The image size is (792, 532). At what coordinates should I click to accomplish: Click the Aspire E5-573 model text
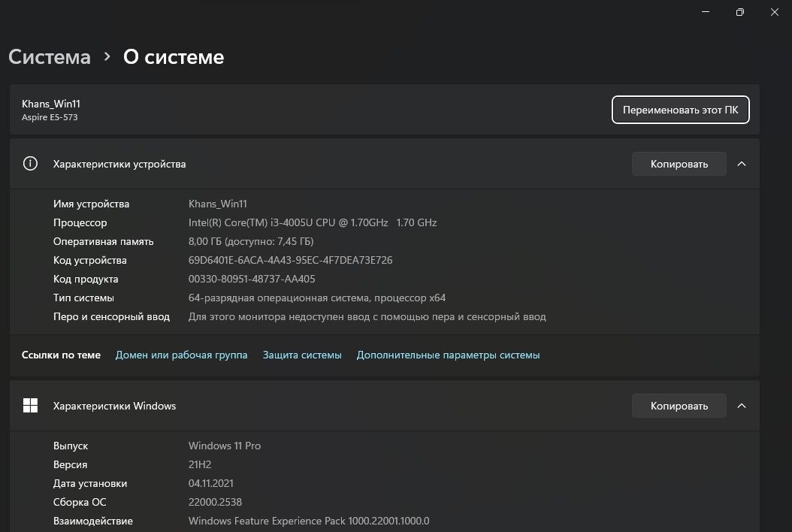(50, 117)
